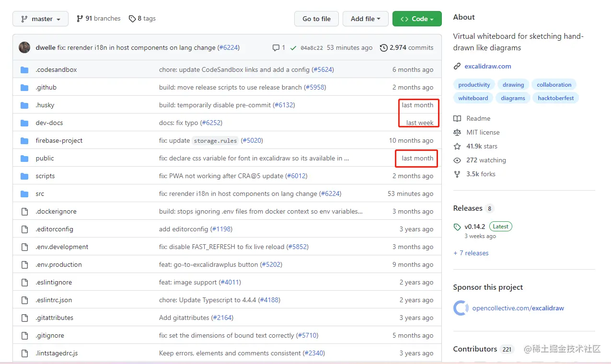Screen dimensions: 611x364
Task: Open the .codesandbox folder
Action: coord(56,69)
